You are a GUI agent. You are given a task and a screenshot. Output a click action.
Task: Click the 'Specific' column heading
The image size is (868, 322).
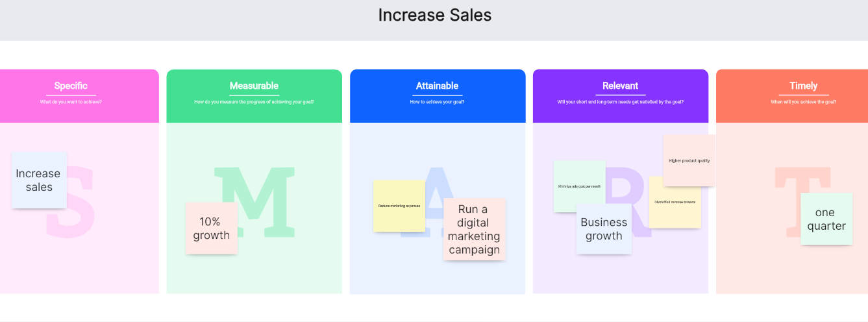point(71,86)
